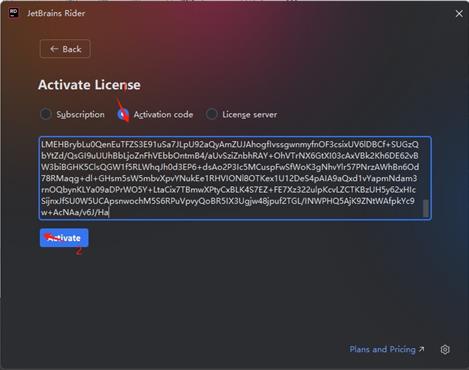
Task: Click the "License server" label text
Action: [250, 115]
